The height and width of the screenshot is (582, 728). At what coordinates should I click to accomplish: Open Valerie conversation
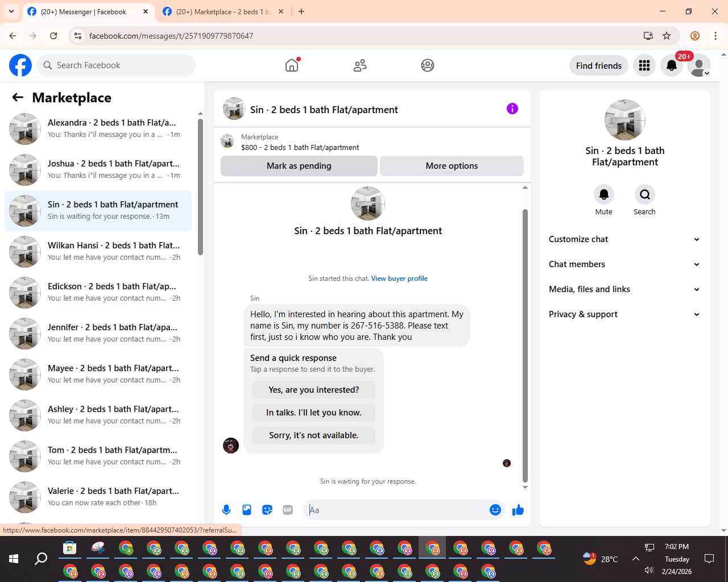[98, 497]
